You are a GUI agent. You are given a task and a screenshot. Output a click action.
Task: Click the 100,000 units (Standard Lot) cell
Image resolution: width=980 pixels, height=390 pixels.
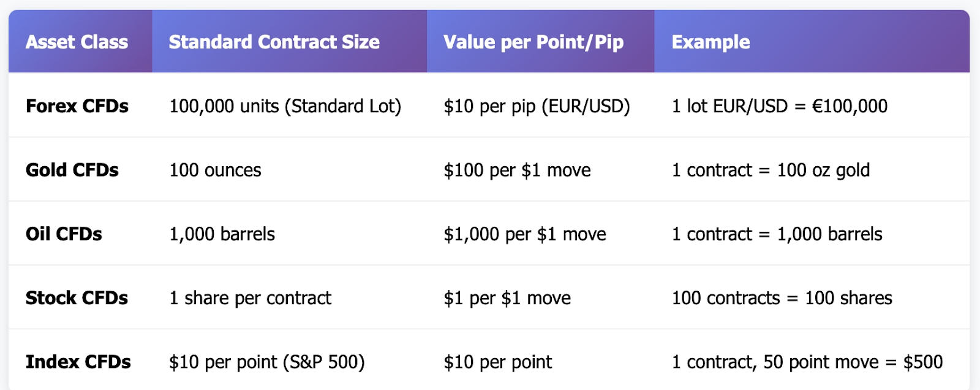pyautogui.click(x=285, y=106)
